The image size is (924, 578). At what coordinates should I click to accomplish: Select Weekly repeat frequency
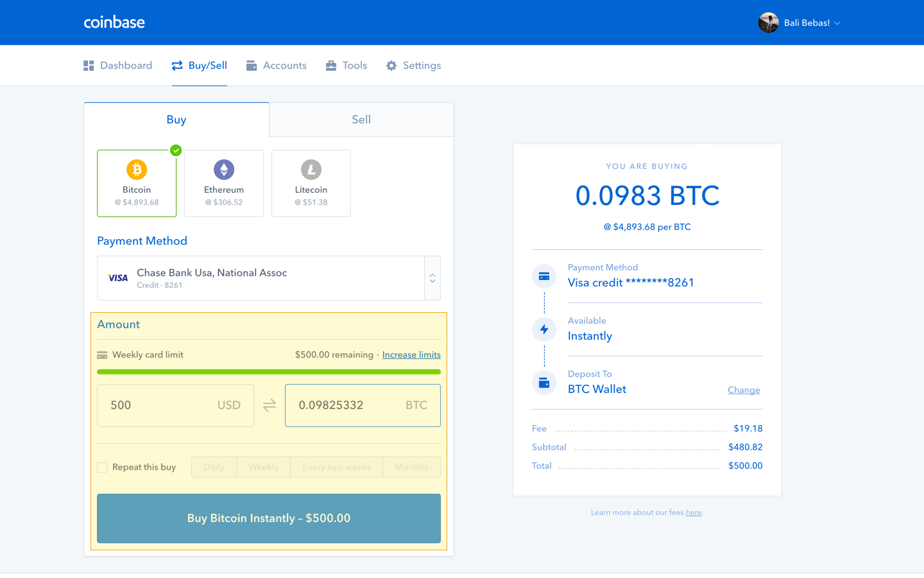(x=264, y=467)
